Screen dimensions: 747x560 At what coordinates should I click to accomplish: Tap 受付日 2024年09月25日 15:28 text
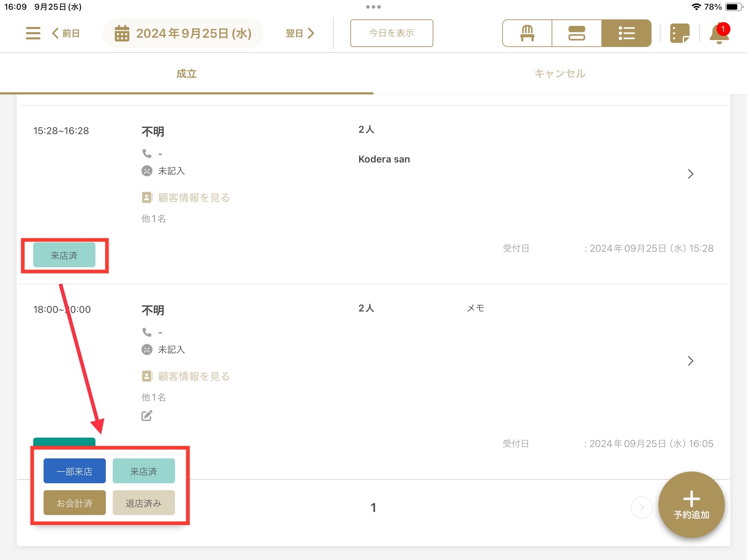pyautogui.click(x=608, y=248)
